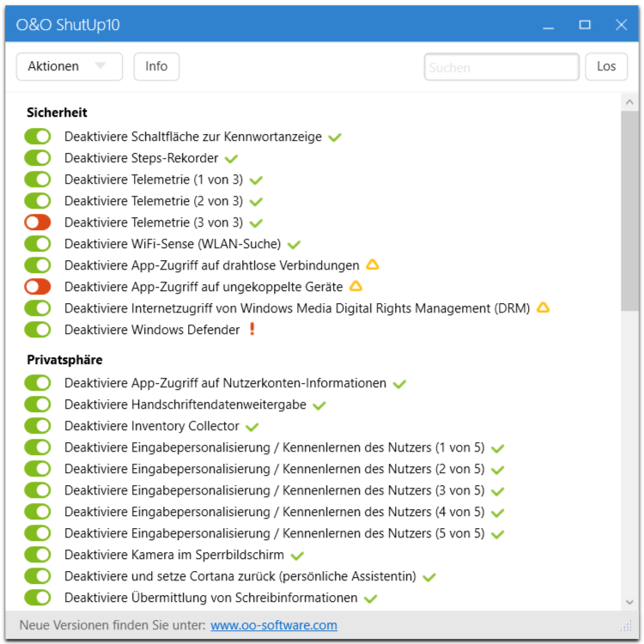The image size is (644, 644).
Task: Close the O&O ShutUp10 window
Action: click(x=621, y=25)
